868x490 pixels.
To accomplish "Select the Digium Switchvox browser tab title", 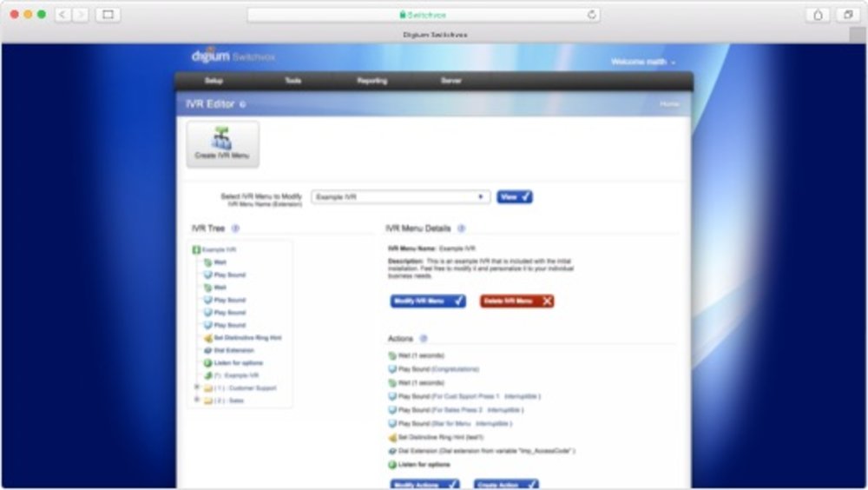I will click(x=435, y=35).
